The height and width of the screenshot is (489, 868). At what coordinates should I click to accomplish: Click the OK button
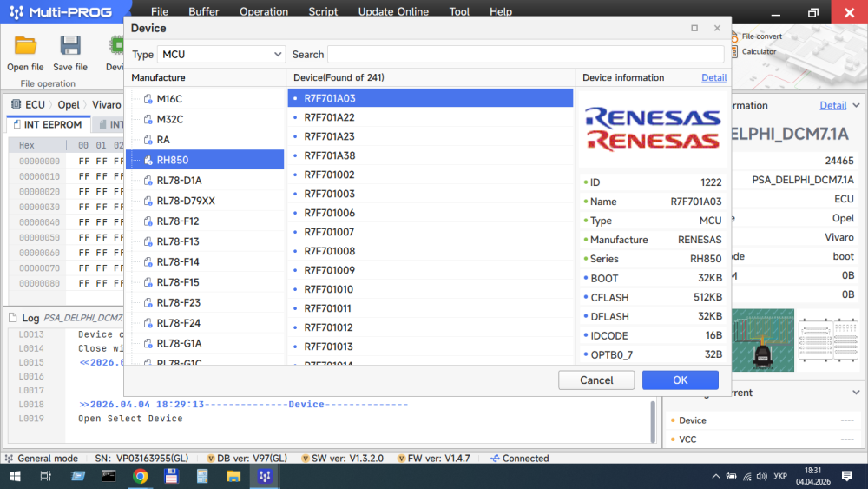(680, 380)
